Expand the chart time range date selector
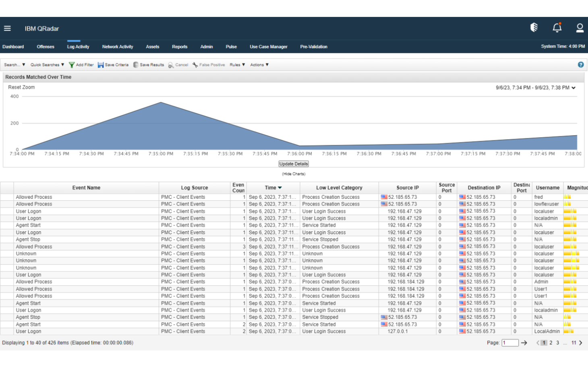588x367 pixels. click(574, 87)
